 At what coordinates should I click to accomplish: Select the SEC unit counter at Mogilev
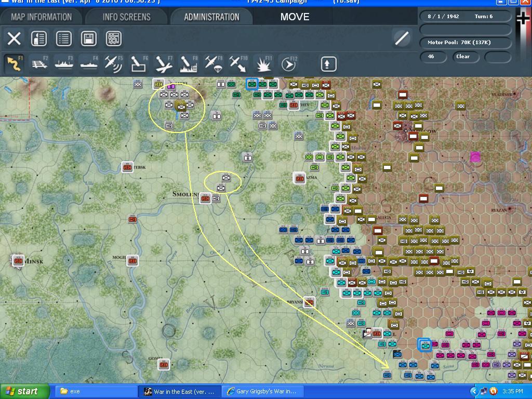coord(132,261)
